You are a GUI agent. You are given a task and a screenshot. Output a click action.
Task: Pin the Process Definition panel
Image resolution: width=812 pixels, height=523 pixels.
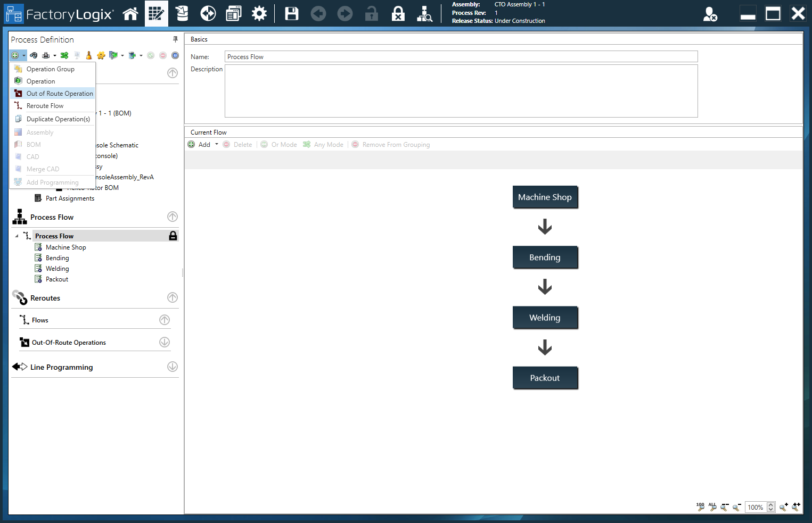point(175,39)
